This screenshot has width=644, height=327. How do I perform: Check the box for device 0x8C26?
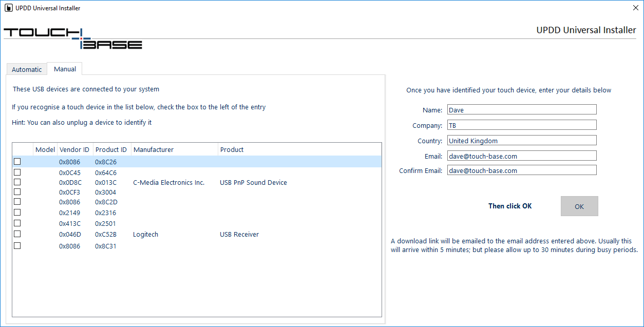[17, 161]
